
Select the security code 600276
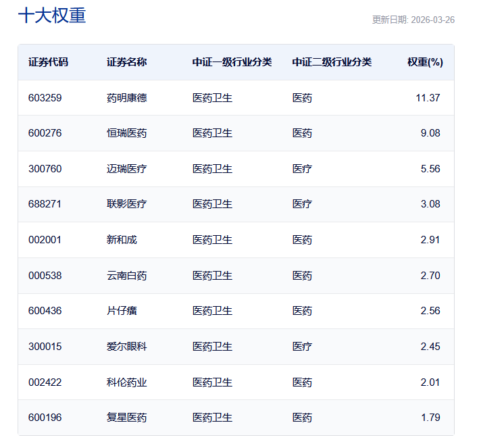[45, 133]
